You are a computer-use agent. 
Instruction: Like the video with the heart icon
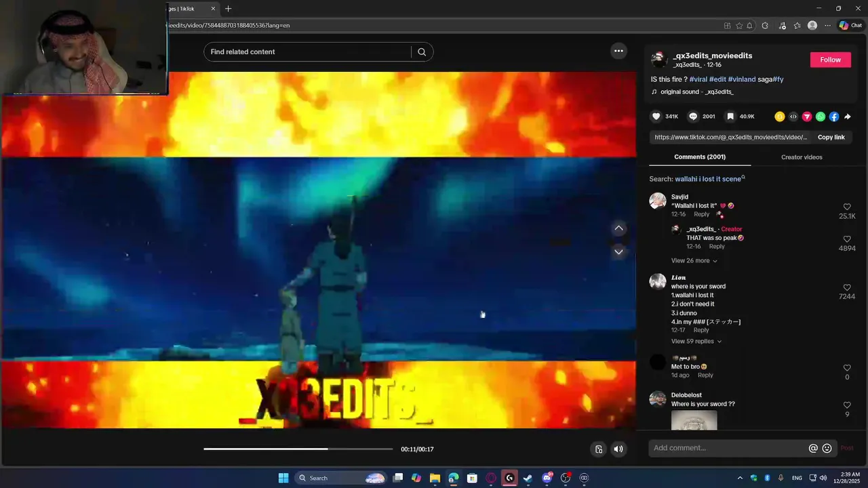pos(656,117)
